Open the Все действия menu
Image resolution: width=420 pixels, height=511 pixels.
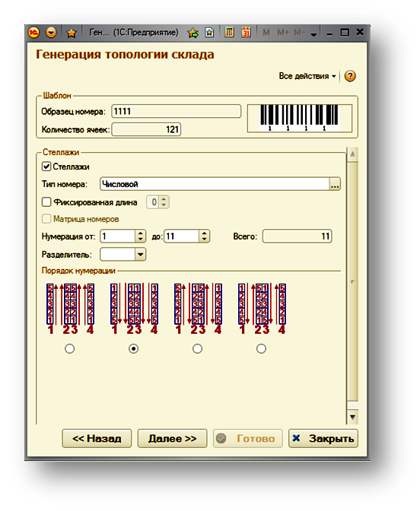[307, 76]
